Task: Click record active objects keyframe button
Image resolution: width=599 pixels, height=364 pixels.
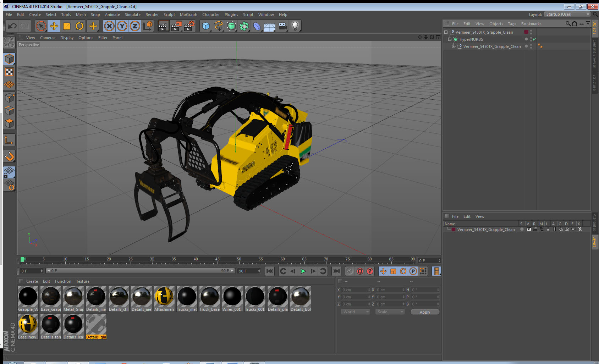Action: click(350, 271)
